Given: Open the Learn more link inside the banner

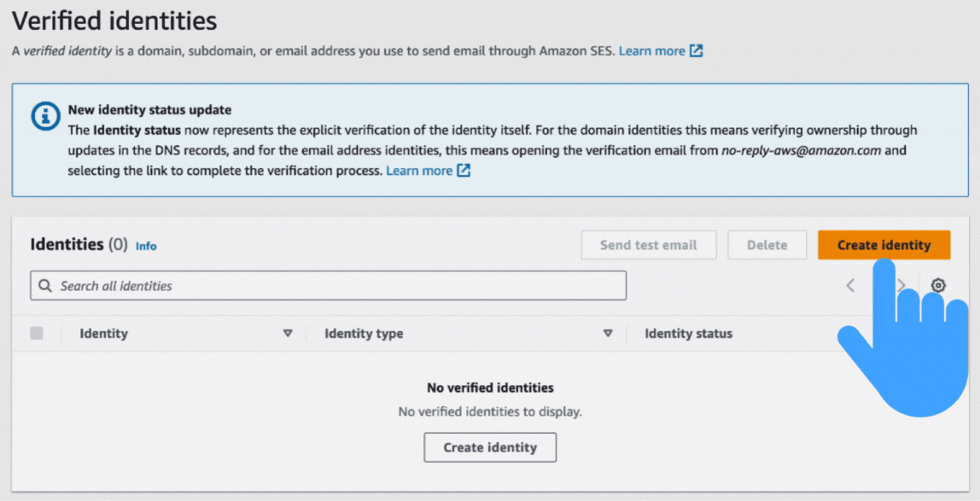Looking at the screenshot, I should coord(420,170).
